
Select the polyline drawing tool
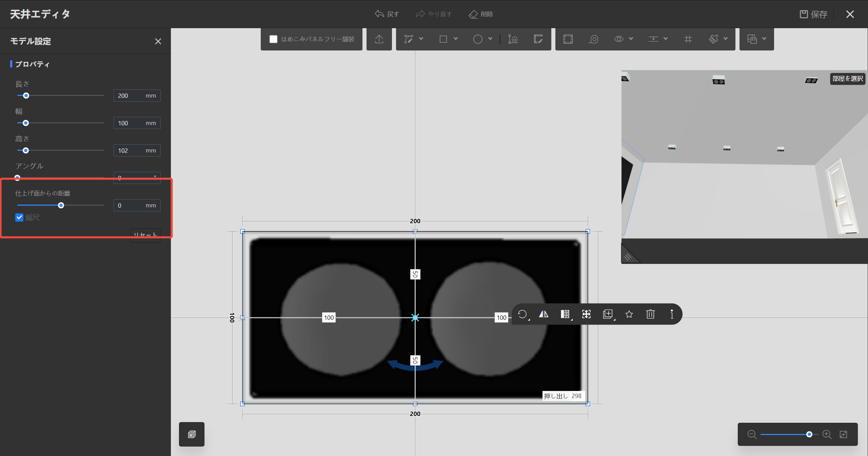pos(409,39)
